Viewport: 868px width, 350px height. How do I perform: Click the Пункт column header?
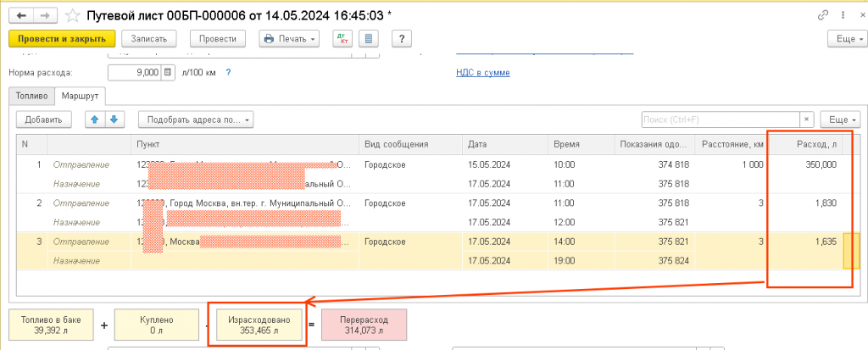click(245, 145)
